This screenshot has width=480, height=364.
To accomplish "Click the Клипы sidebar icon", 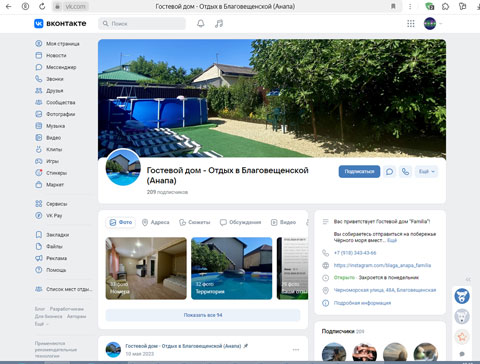I will click(39, 149).
